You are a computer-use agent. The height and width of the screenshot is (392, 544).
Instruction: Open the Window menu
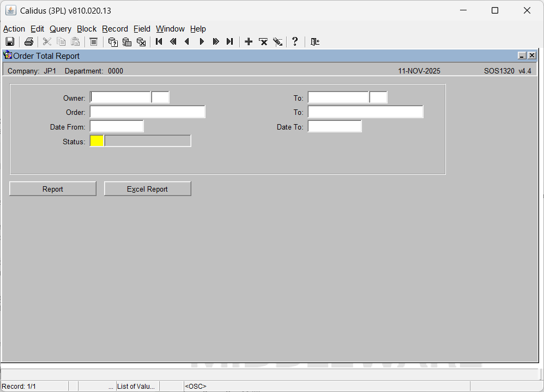(x=170, y=29)
